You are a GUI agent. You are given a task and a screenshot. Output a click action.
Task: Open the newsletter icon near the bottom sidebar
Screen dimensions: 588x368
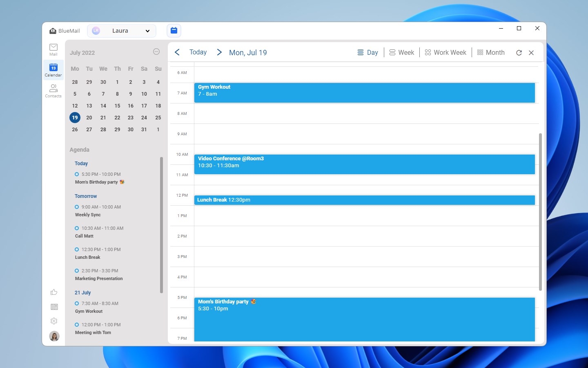(53, 306)
